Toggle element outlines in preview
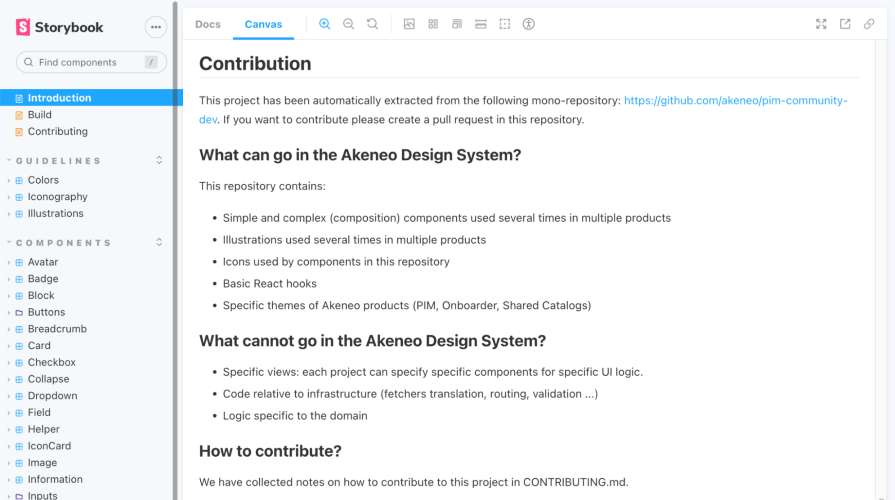The image size is (895, 500). 505,24
